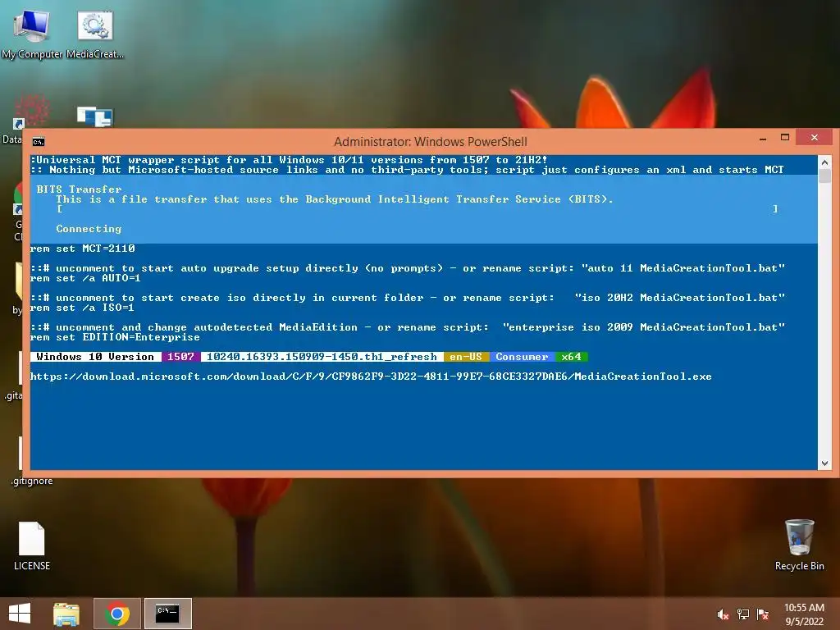Open File Explorer from the taskbar
This screenshot has height=630, width=840.
pyautogui.click(x=66, y=614)
